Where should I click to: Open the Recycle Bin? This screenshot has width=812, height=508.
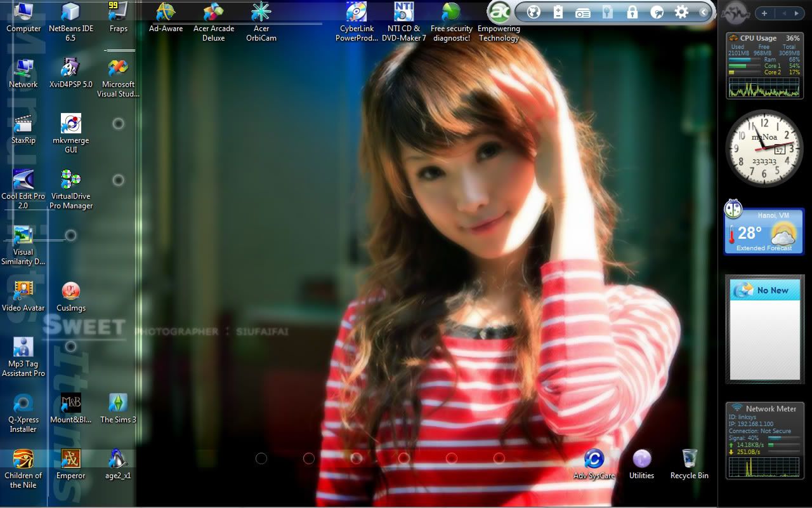(x=689, y=460)
